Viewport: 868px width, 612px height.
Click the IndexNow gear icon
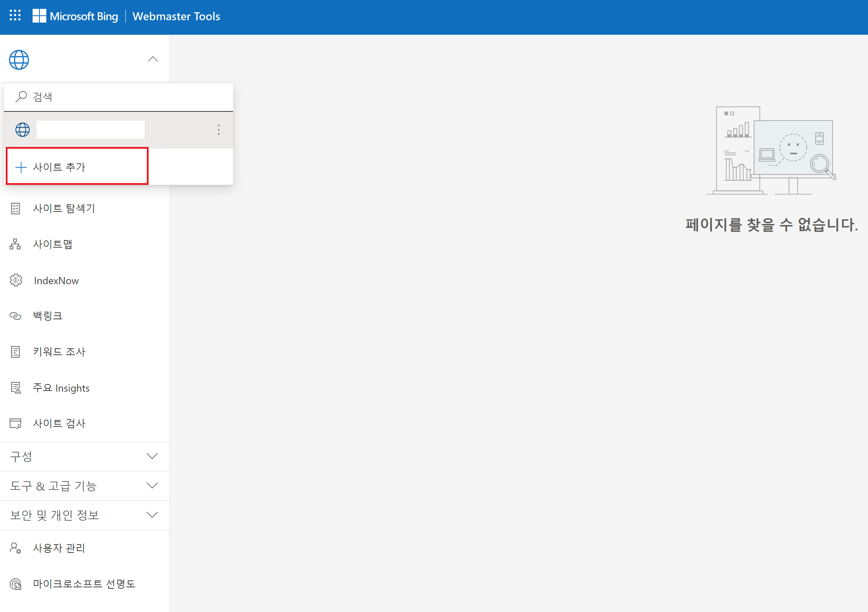(16, 280)
